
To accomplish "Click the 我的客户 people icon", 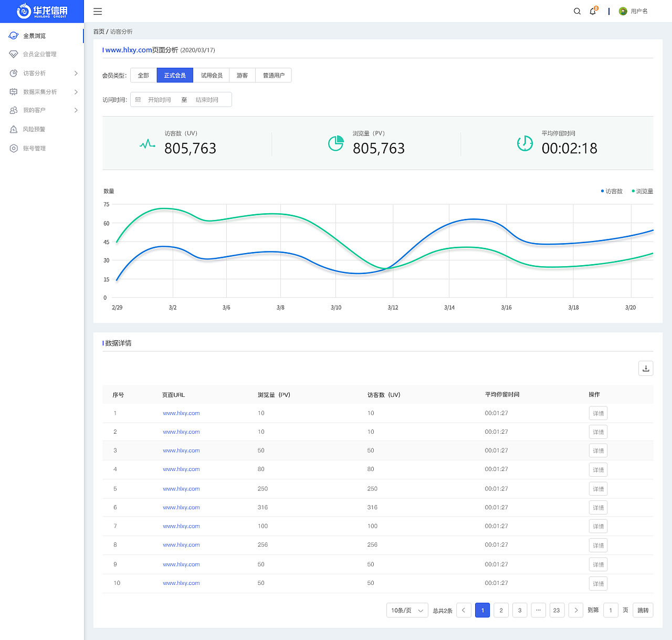I will click(14, 110).
